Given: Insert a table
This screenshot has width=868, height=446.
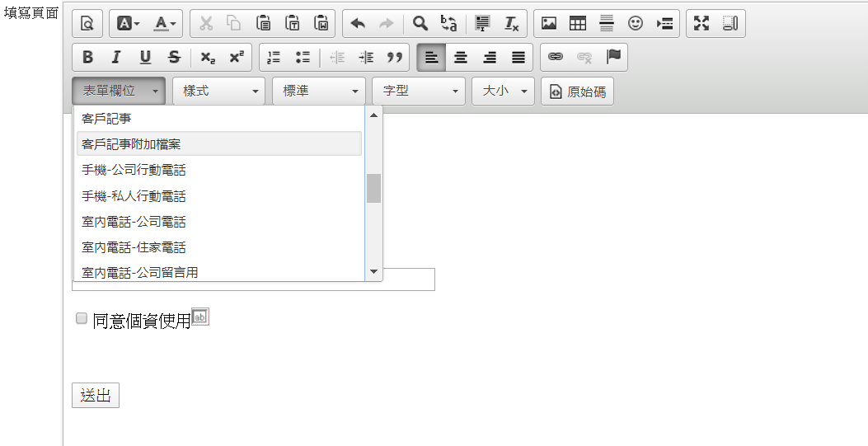Looking at the screenshot, I should (578, 23).
